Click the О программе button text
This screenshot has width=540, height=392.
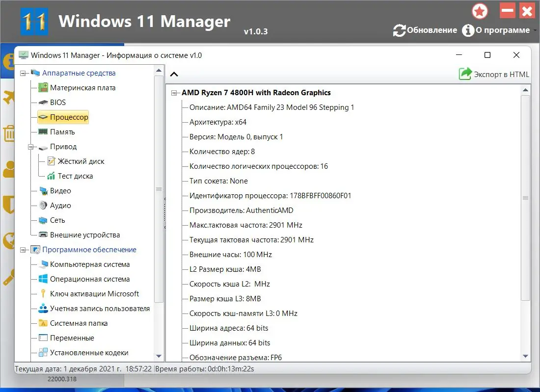point(503,30)
